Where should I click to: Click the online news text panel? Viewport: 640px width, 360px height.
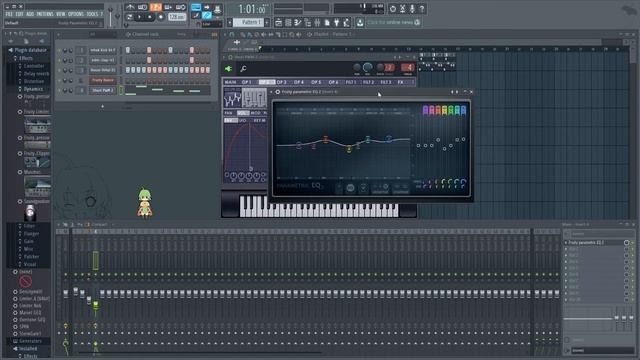[393, 22]
